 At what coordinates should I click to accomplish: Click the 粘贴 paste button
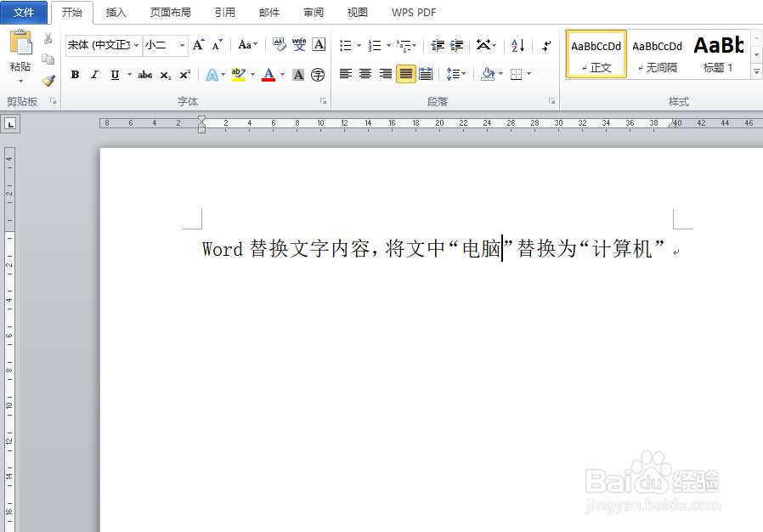[20, 51]
